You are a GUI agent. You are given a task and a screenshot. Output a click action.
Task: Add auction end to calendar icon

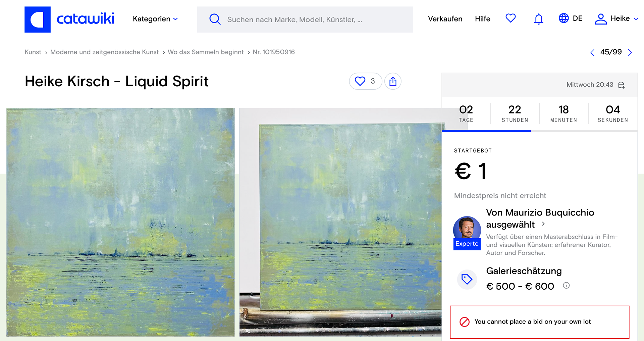(x=621, y=85)
